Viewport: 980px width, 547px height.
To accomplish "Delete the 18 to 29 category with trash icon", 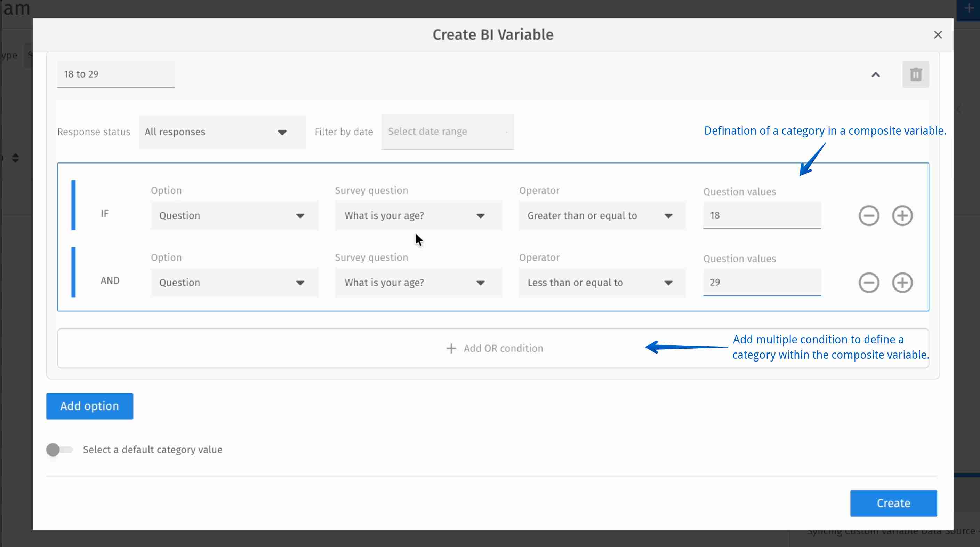I will click(x=915, y=74).
